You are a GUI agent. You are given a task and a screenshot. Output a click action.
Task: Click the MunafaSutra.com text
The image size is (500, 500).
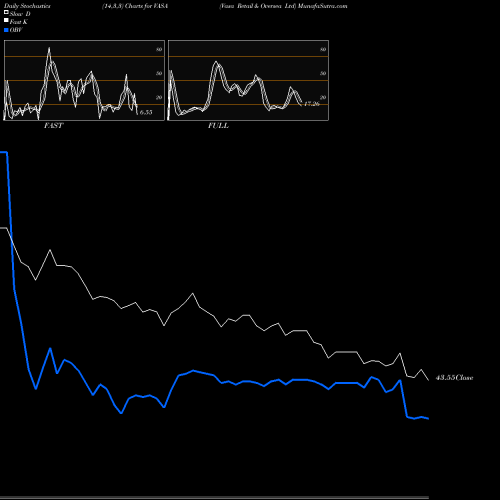(322, 6)
